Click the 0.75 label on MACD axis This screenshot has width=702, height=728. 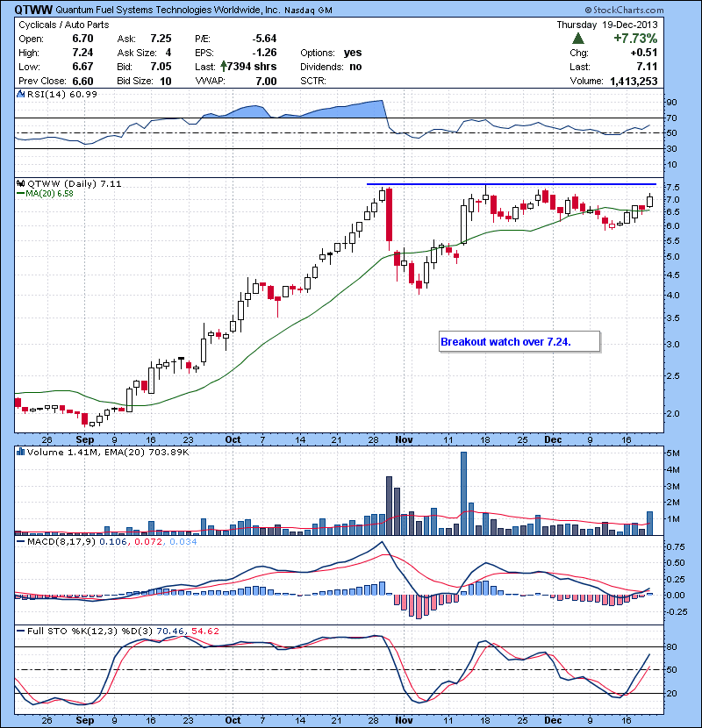(x=676, y=547)
